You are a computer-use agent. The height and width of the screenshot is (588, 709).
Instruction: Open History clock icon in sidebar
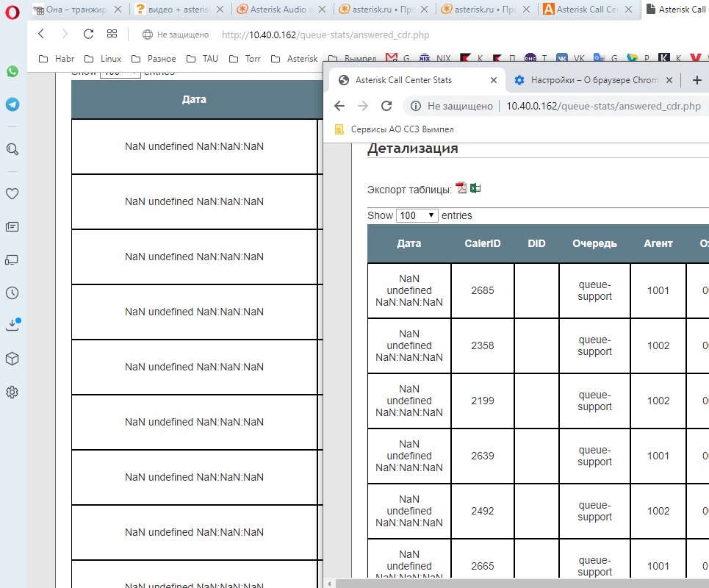coord(12,293)
